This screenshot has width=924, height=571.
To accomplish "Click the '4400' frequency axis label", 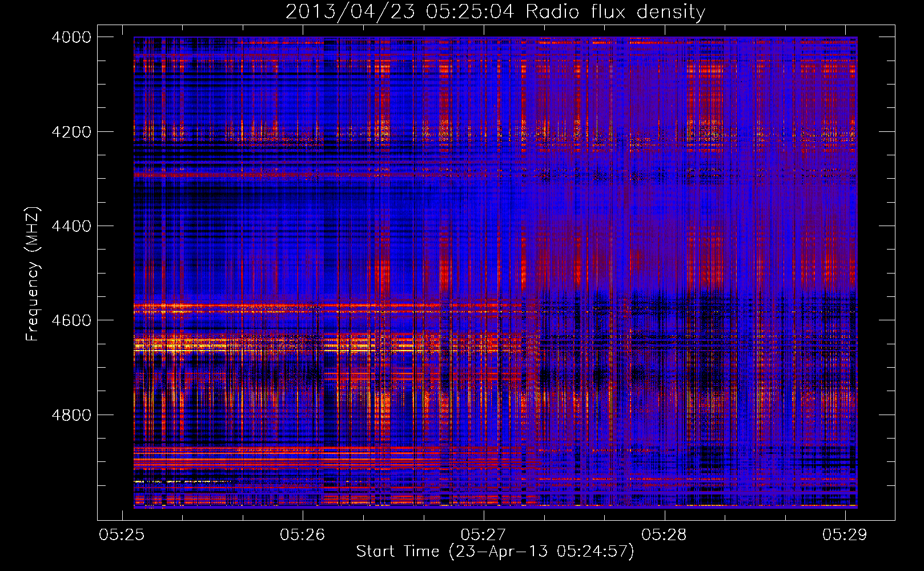I will click(x=71, y=226).
